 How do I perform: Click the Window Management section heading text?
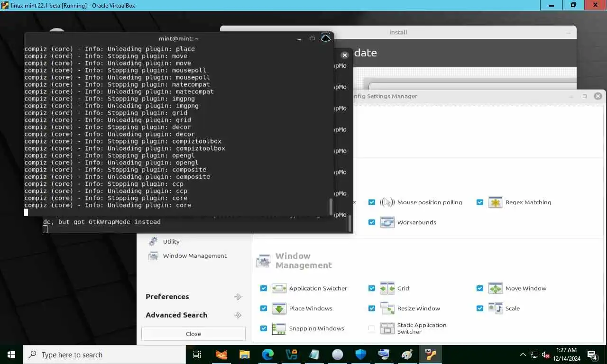coord(303,261)
